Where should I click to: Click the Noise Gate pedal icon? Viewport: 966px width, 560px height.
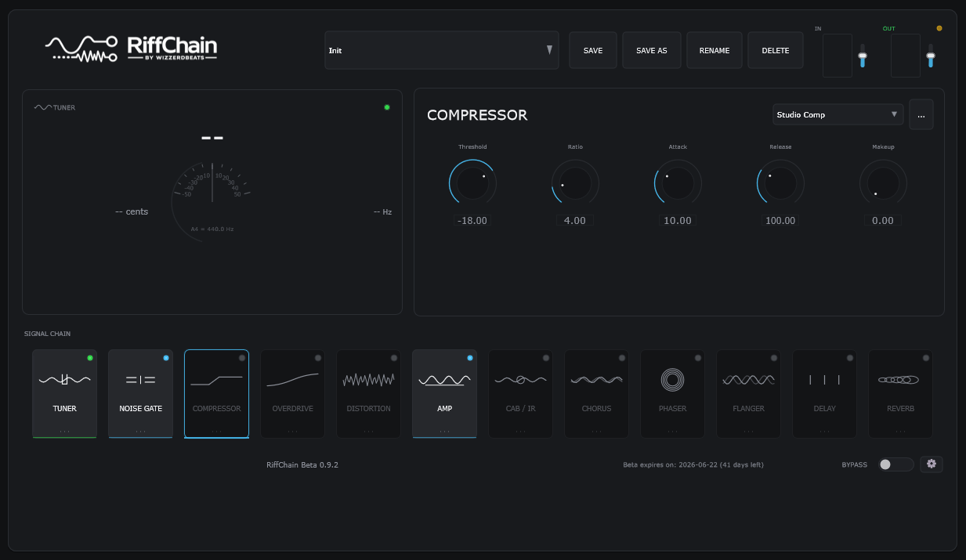140,380
